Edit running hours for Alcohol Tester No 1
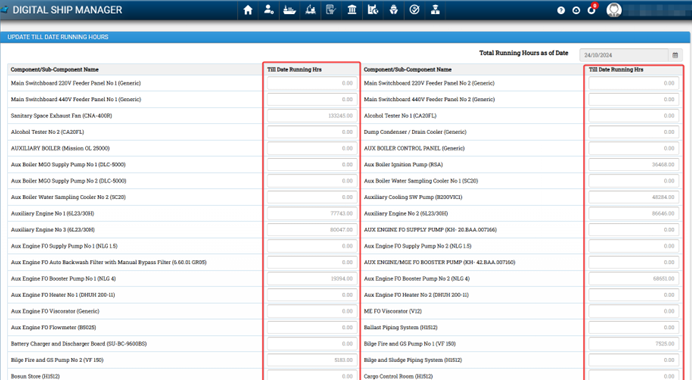 634,116
